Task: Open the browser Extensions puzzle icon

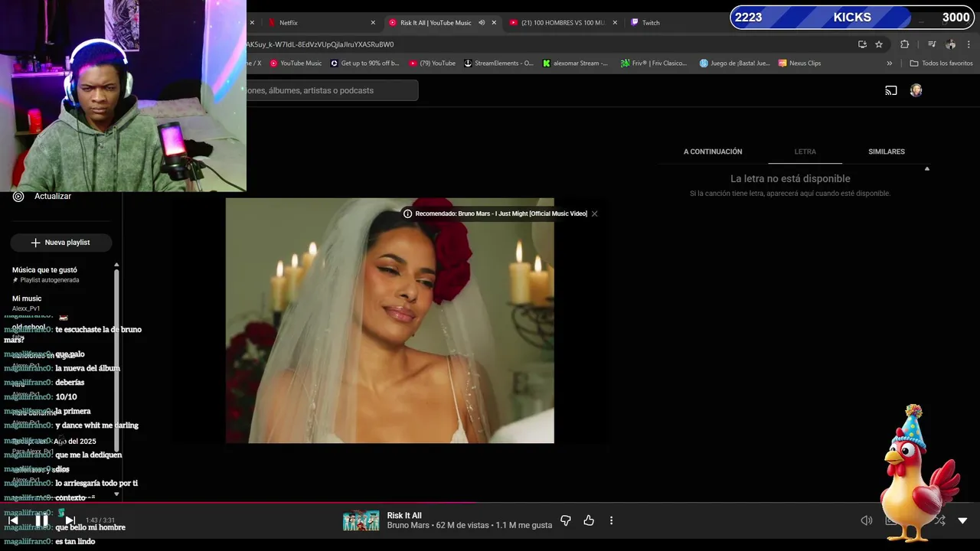Action: pos(904,44)
